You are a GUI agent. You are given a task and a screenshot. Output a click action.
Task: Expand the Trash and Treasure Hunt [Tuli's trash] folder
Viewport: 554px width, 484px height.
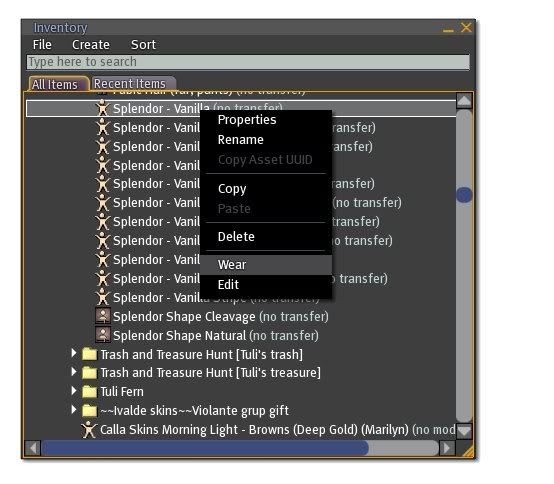[73, 353]
